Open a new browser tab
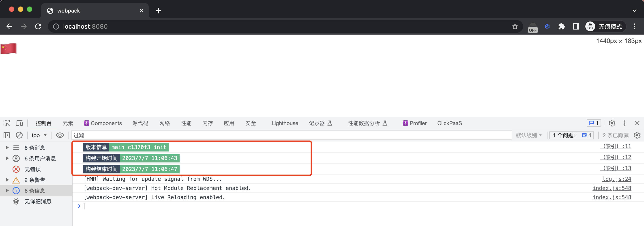The width and height of the screenshot is (644, 226). 159,11
